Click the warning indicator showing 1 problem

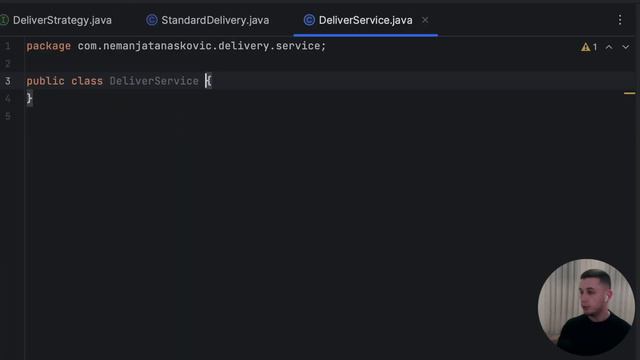pos(589,47)
